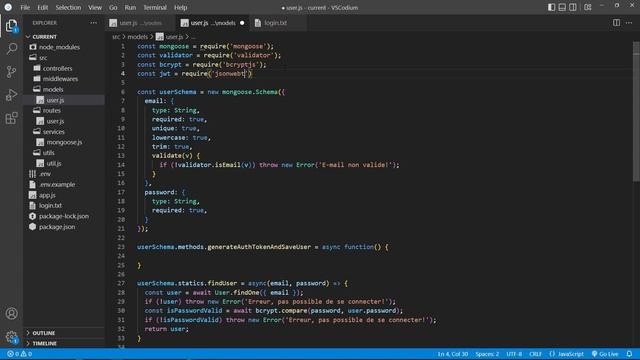Image resolution: width=640 pixels, height=360 pixels.
Task: Collapse the CURRENT folder section
Action: point(64,37)
